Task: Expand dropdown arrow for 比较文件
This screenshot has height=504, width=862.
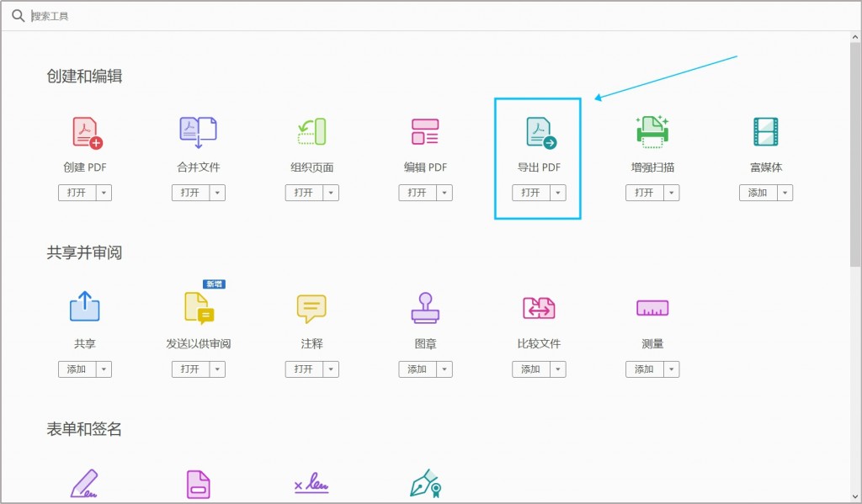Action: coord(558,369)
